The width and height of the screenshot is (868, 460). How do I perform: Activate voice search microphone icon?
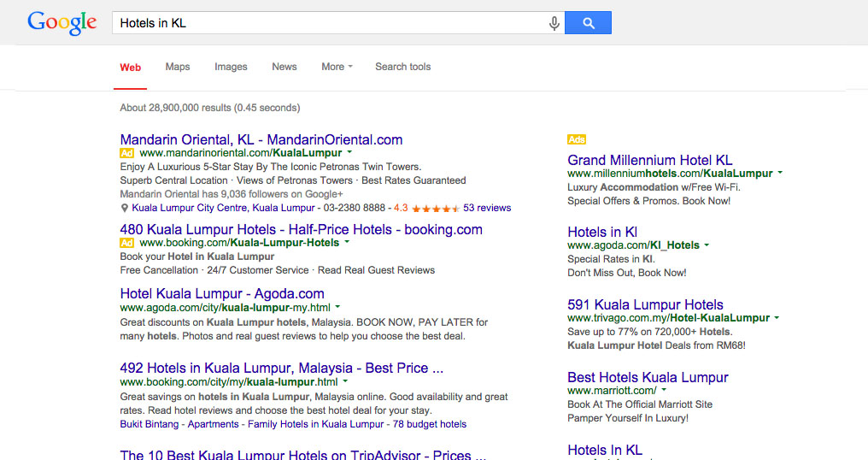(x=554, y=23)
